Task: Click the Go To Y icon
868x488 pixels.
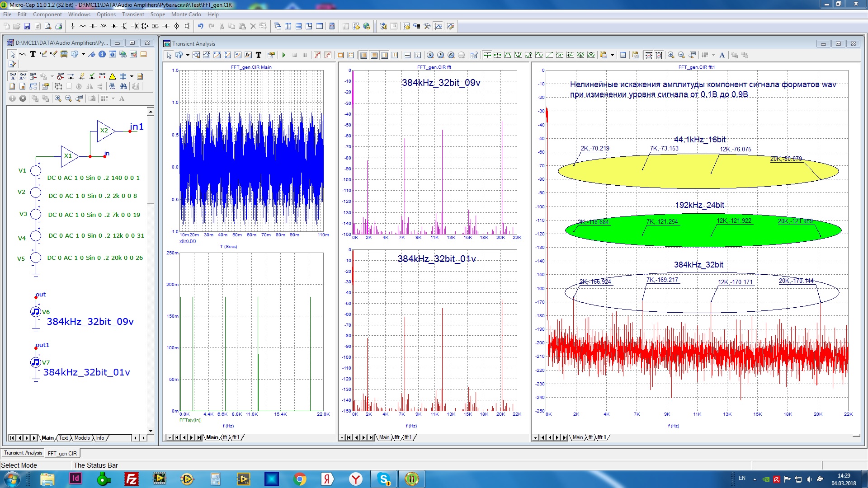Action: (x=441, y=55)
